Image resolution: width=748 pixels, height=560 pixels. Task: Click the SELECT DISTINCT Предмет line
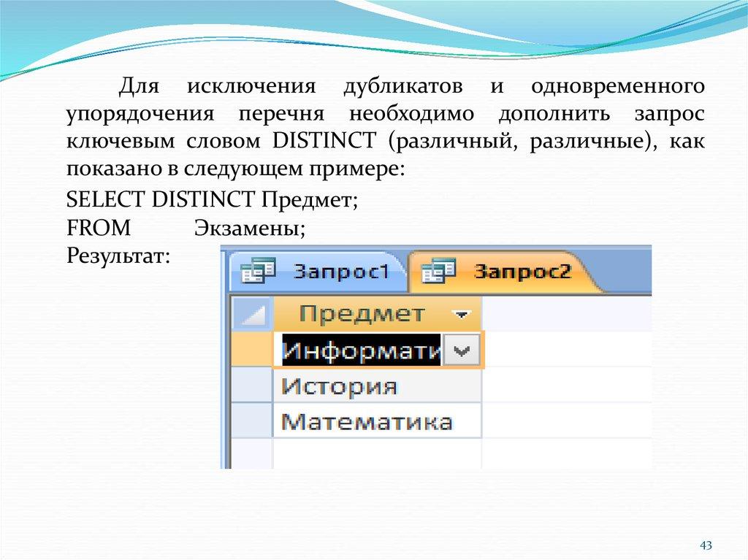click(212, 199)
